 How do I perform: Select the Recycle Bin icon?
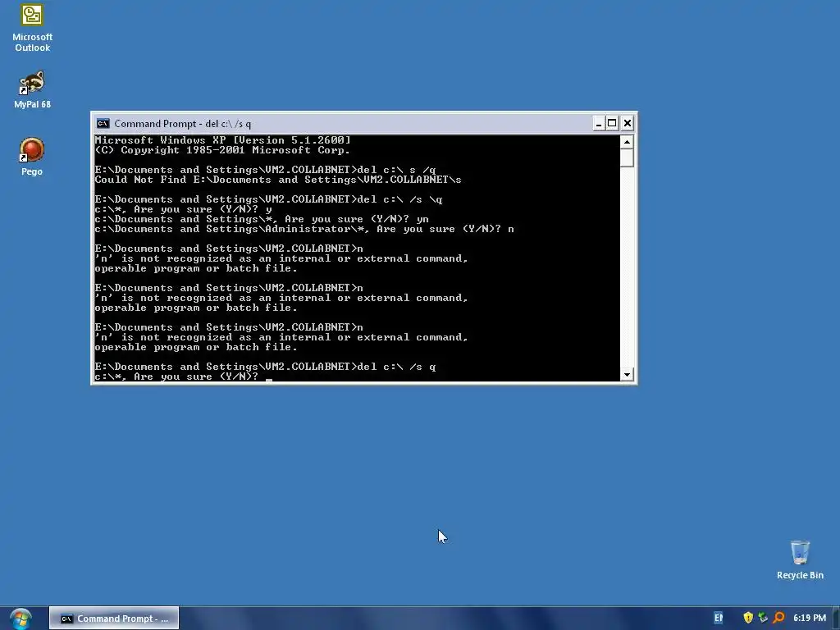pos(800,559)
